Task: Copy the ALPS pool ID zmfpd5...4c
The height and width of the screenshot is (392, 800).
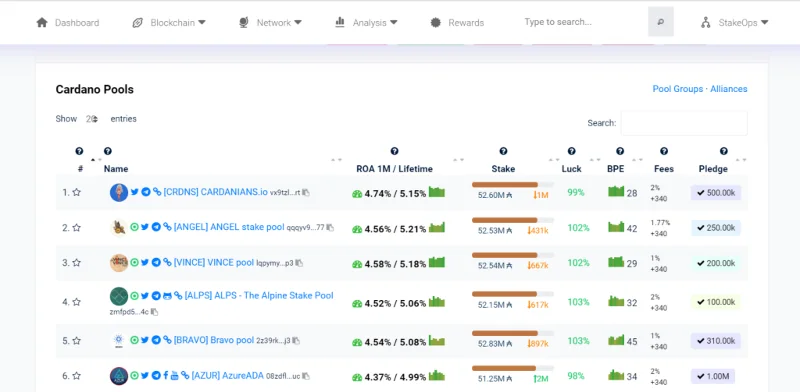Action: [154, 312]
